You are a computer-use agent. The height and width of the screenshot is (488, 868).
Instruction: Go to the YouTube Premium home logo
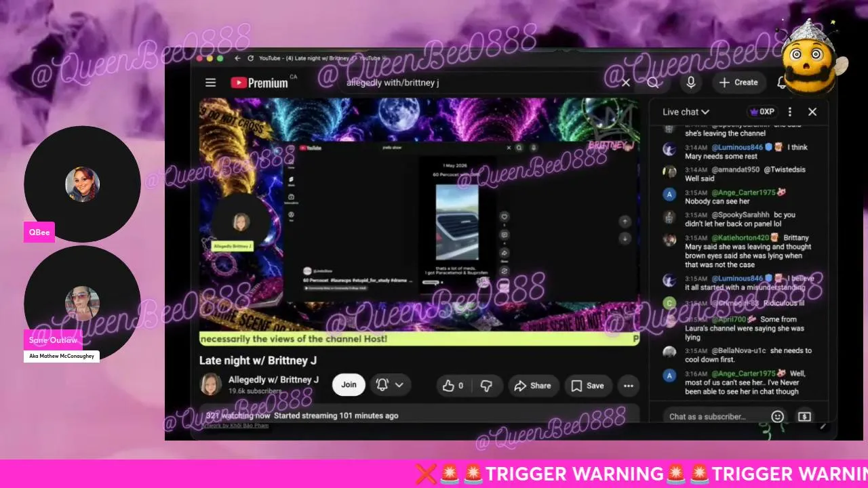pyautogui.click(x=259, y=83)
